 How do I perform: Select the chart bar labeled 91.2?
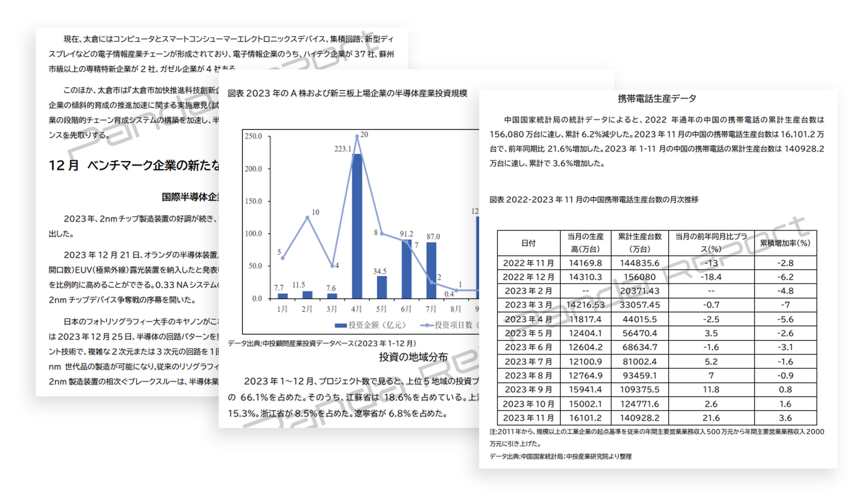point(407,269)
